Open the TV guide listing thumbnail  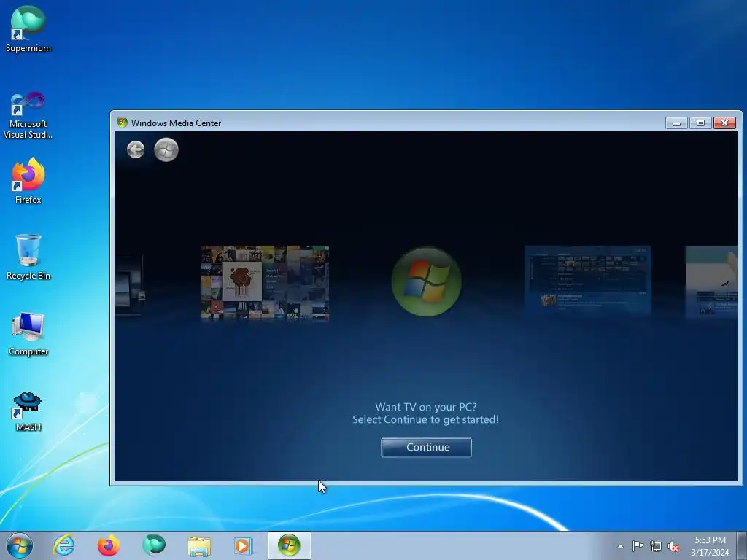(587, 281)
